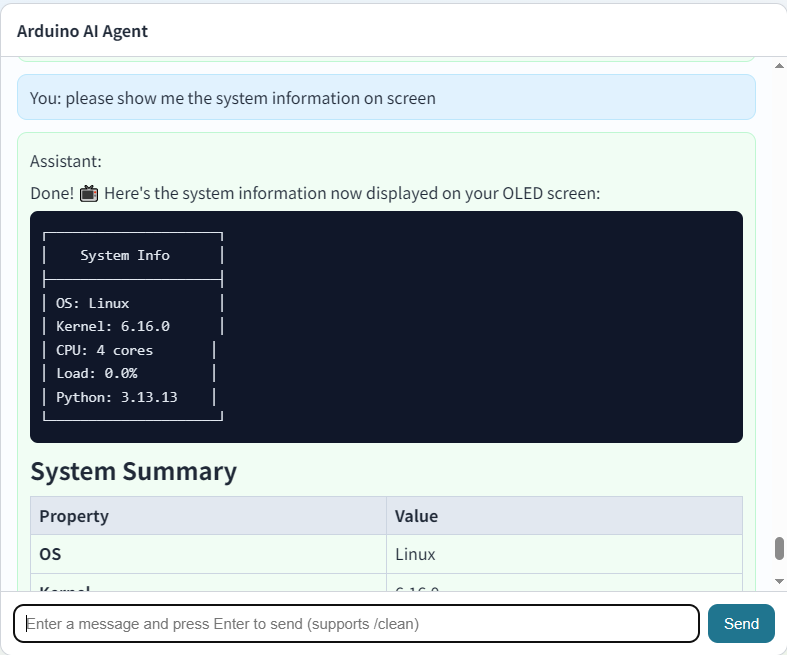This screenshot has height=655, width=787.
Task: Click the Send button
Action: (x=741, y=623)
